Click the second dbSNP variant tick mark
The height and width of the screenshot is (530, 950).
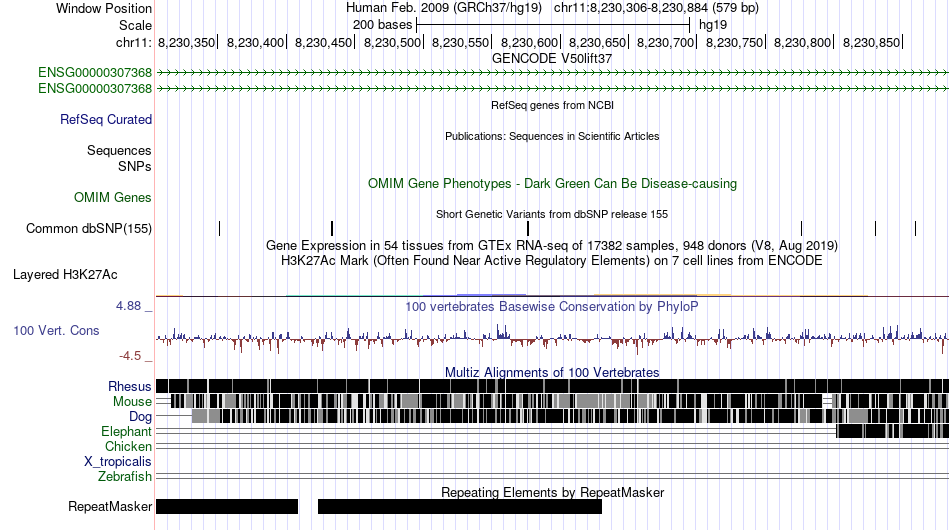click(332, 228)
